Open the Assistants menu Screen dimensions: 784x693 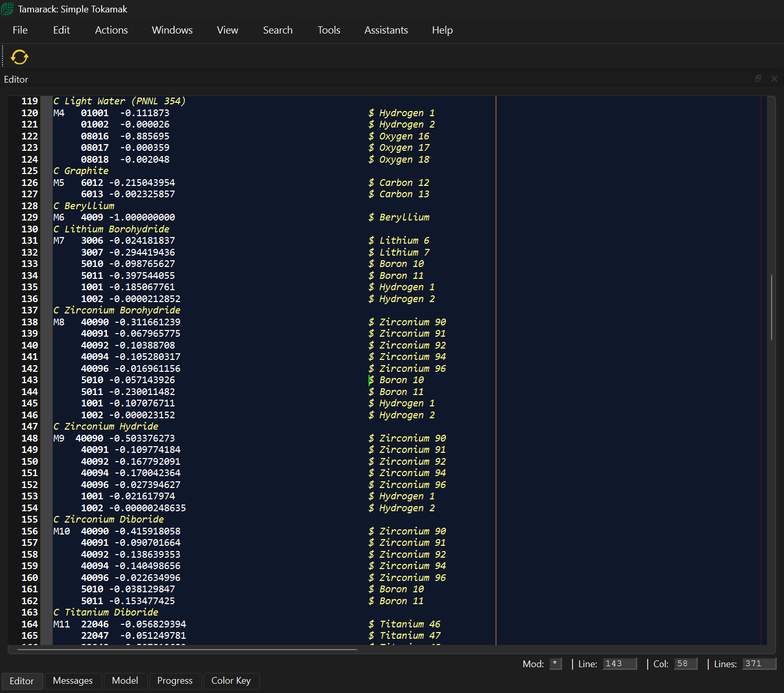[x=386, y=30]
